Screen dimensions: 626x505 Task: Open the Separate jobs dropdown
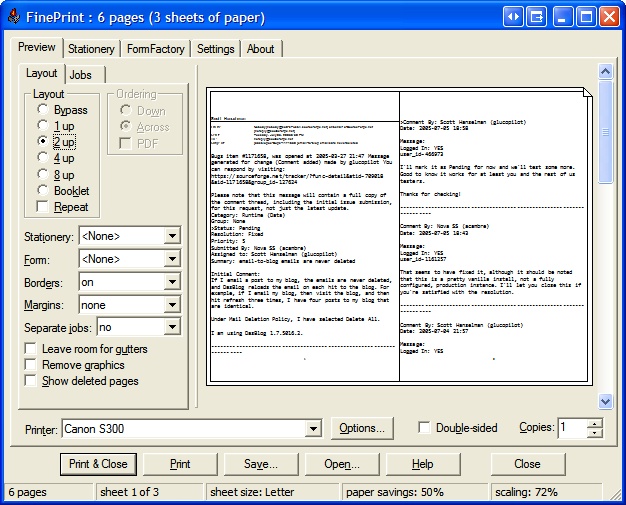click(x=172, y=327)
